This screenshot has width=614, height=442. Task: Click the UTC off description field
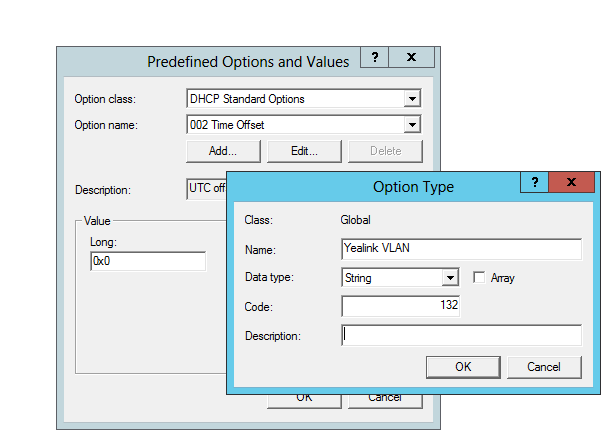[x=206, y=189]
